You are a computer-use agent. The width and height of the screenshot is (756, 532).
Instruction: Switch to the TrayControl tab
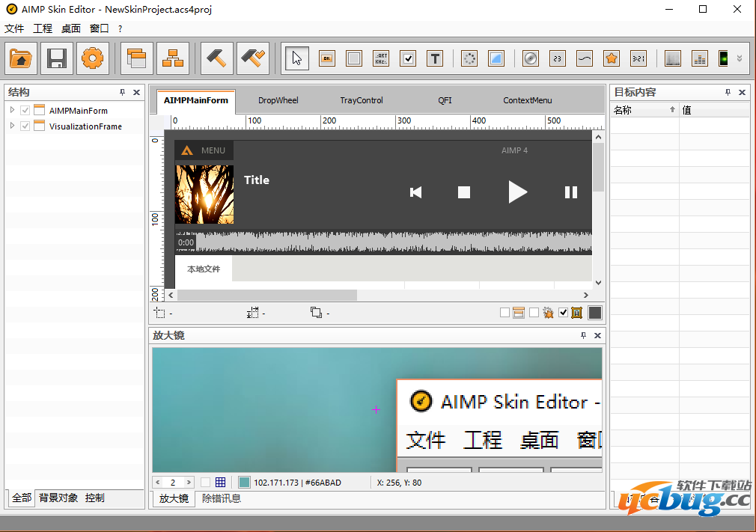pos(361,100)
